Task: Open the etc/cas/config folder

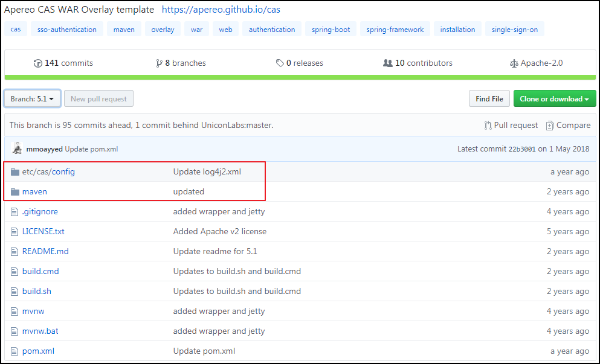Action: [x=48, y=172]
